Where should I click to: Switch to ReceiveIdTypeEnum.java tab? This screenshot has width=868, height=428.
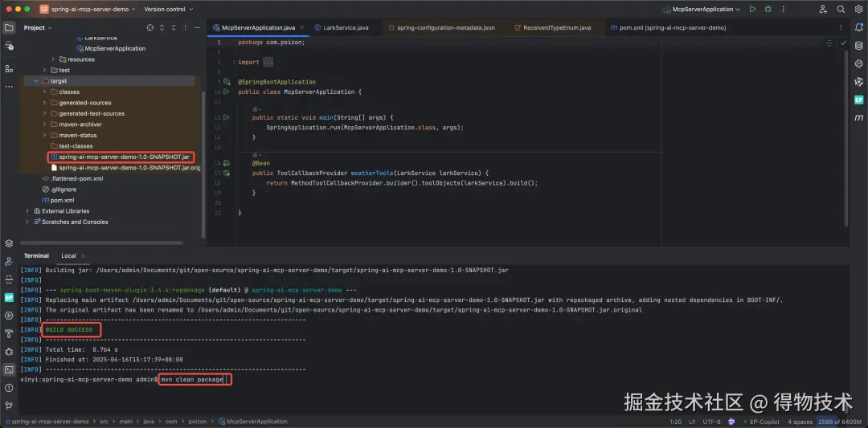click(552, 27)
